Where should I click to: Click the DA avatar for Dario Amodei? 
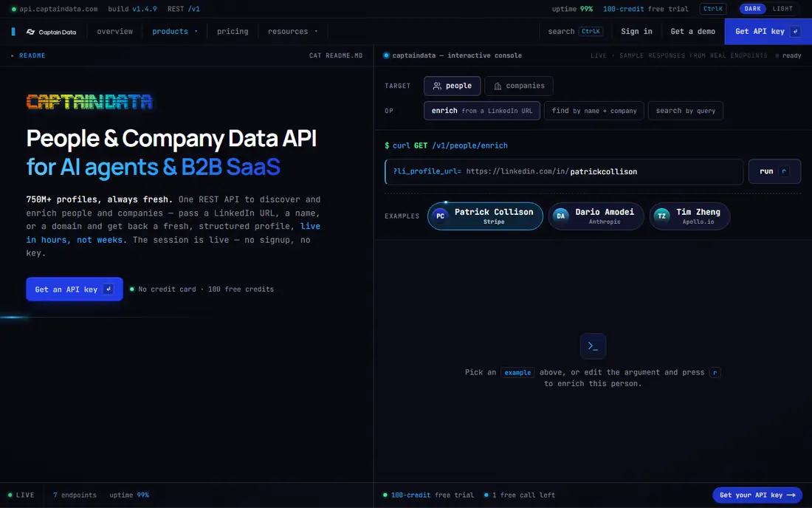561,216
